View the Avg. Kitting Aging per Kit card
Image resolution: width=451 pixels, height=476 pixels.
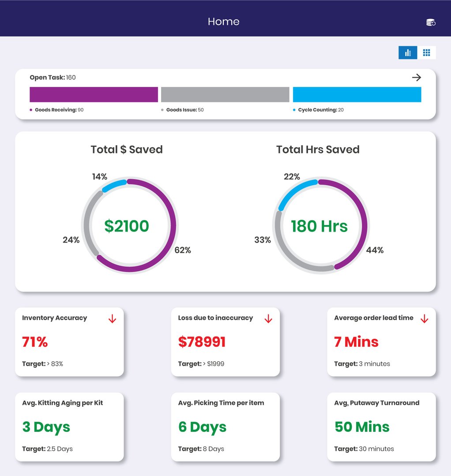click(x=69, y=426)
